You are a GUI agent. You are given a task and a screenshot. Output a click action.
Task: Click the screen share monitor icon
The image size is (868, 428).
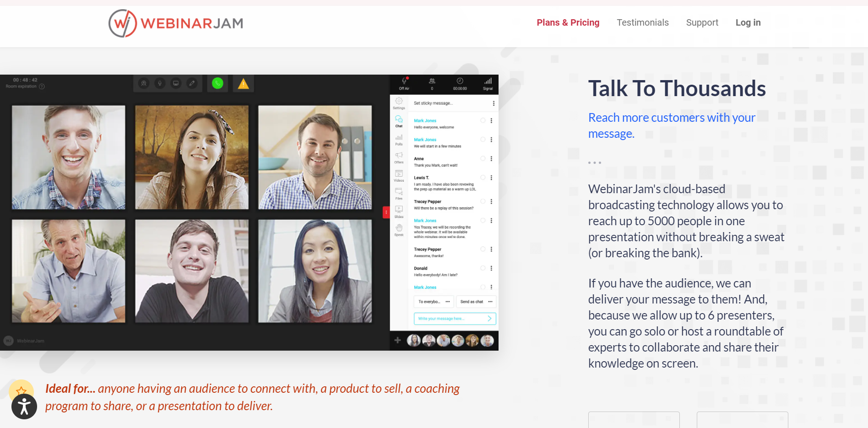pos(176,83)
